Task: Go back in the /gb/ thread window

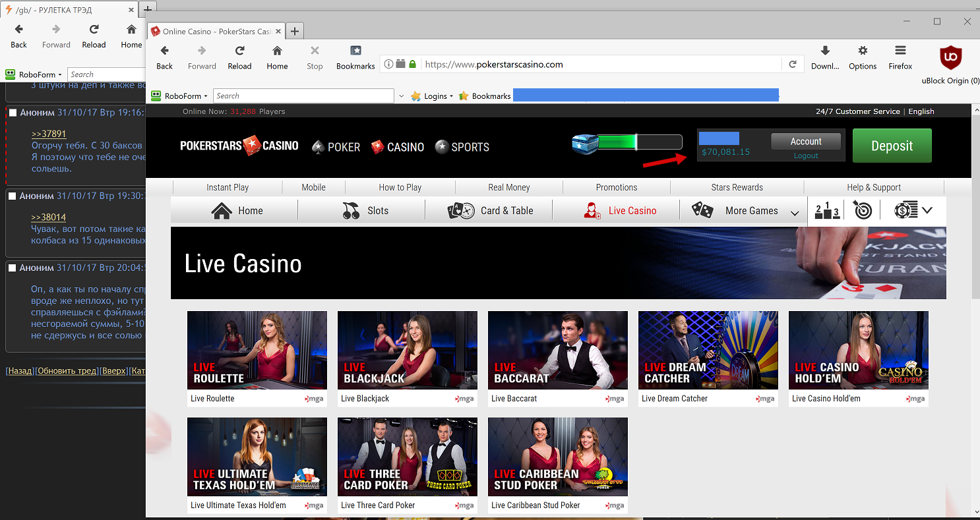Action: (x=18, y=36)
